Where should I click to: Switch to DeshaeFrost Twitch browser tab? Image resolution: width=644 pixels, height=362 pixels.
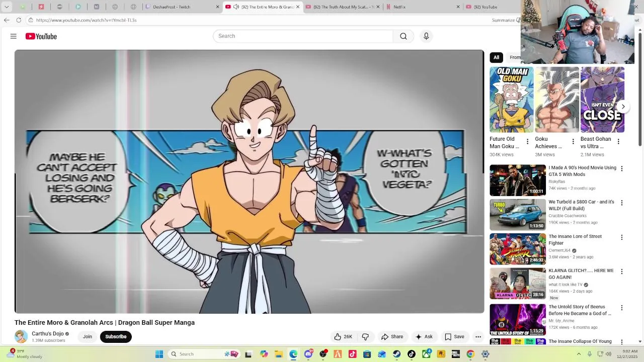(182, 7)
